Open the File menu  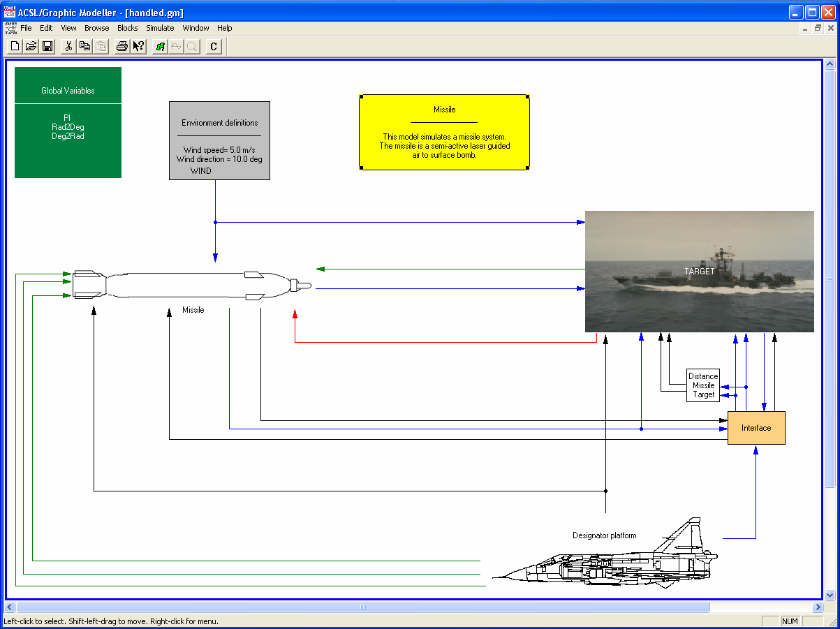26,28
